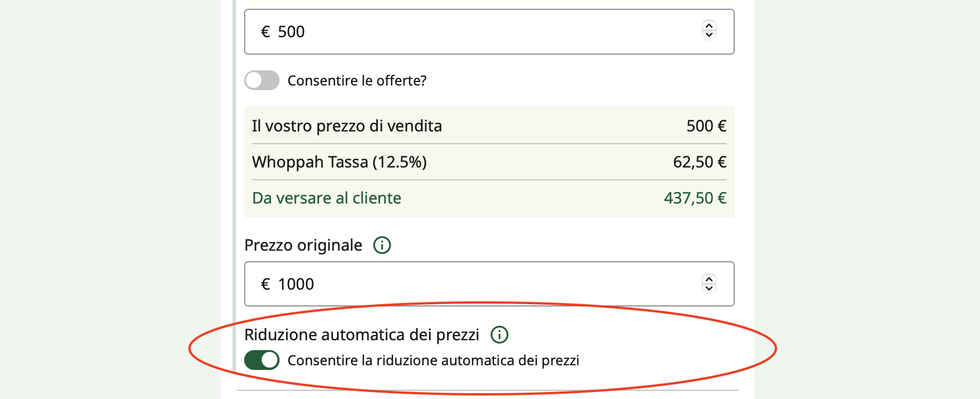Image resolution: width=980 pixels, height=399 pixels.
Task: Focus the selling price field showing 500
Action: click(489, 31)
